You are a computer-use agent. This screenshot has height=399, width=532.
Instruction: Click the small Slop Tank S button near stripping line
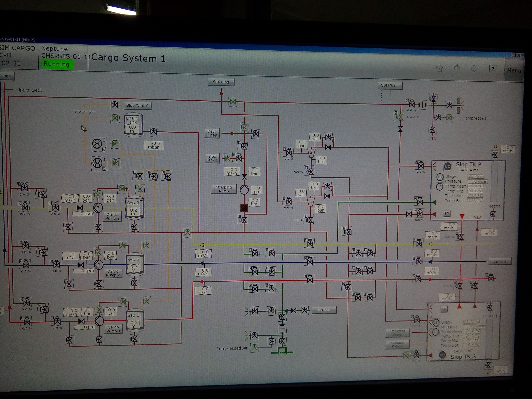[x=212, y=158]
